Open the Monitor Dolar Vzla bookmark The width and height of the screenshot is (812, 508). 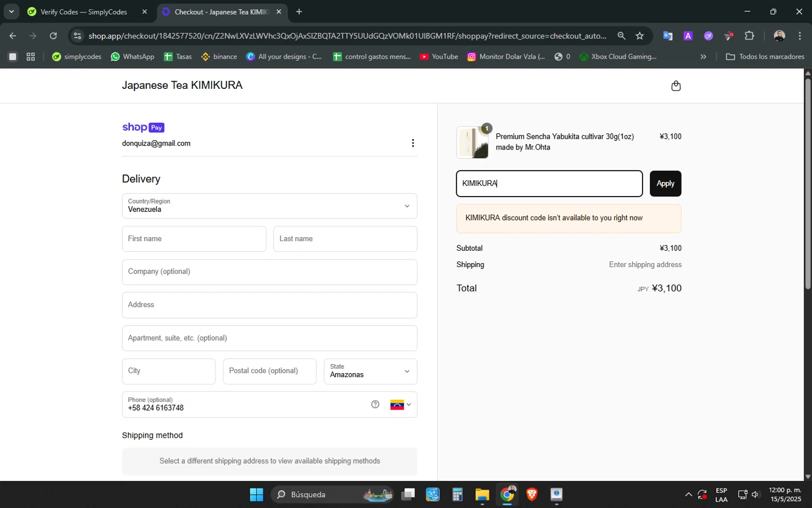pos(506,56)
